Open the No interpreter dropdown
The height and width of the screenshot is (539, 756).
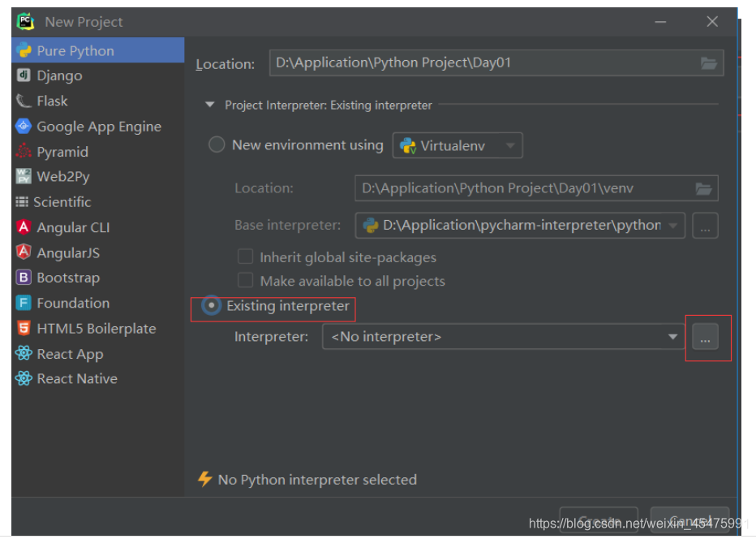point(504,336)
